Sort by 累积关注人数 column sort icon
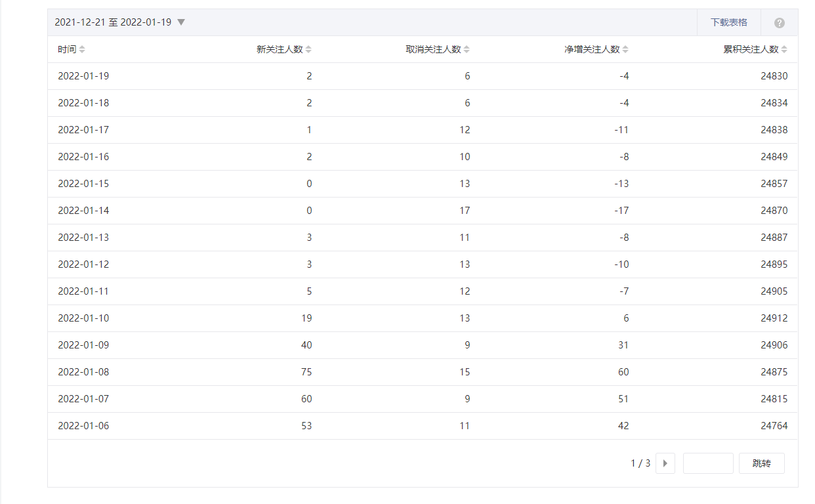Screen dimensions: 815x504 coord(784,49)
